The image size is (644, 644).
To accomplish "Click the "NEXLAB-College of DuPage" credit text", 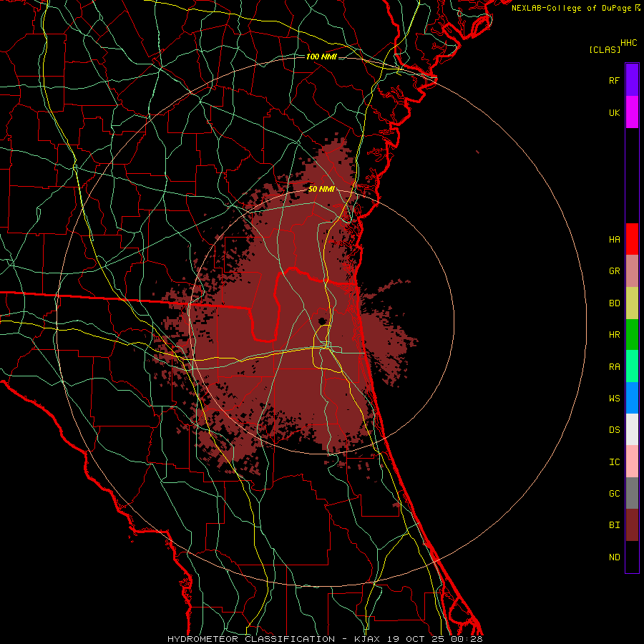I will 571,8.
